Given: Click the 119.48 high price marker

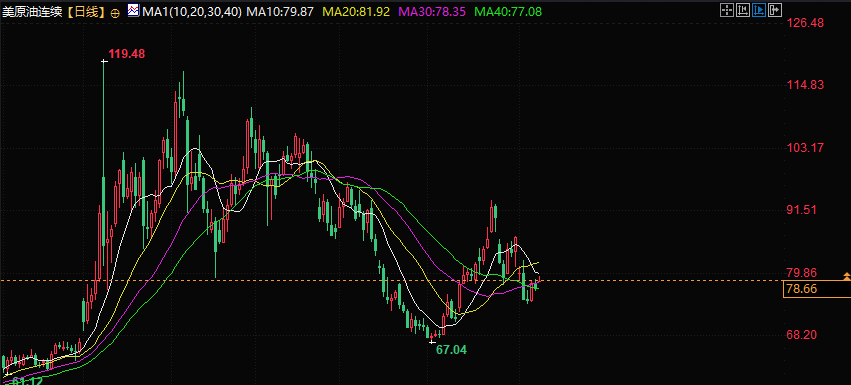Looking at the screenshot, I should [x=126, y=54].
